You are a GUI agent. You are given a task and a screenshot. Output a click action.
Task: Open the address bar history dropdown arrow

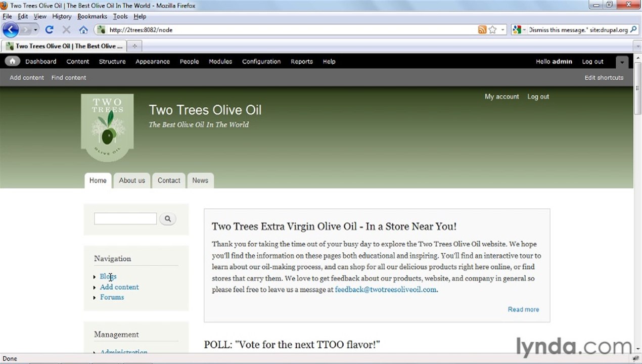(x=502, y=30)
